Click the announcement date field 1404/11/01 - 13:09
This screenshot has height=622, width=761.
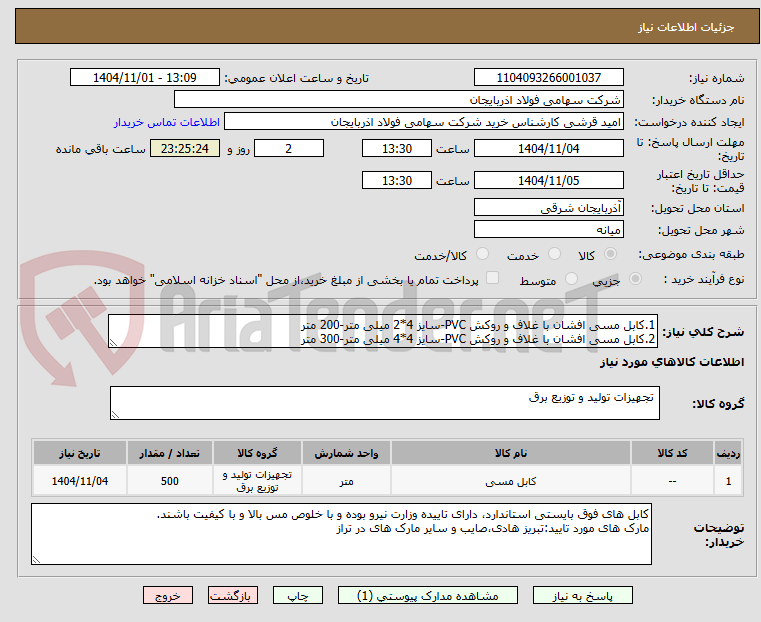click(x=145, y=77)
